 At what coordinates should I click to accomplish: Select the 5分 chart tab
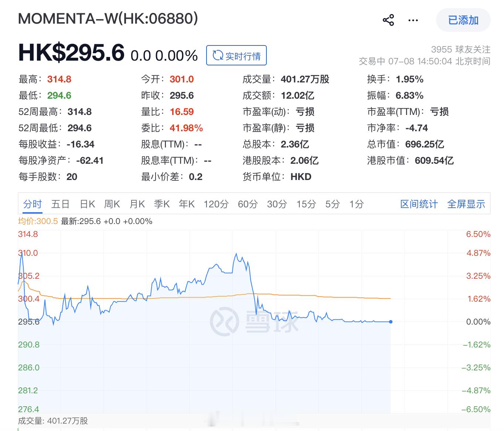tap(333, 204)
